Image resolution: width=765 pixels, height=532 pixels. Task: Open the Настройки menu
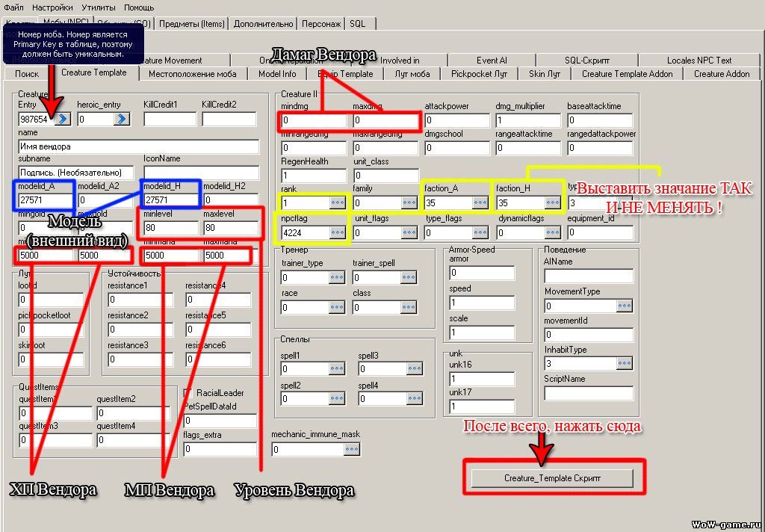pyautogui.click(x=53, y=7)
